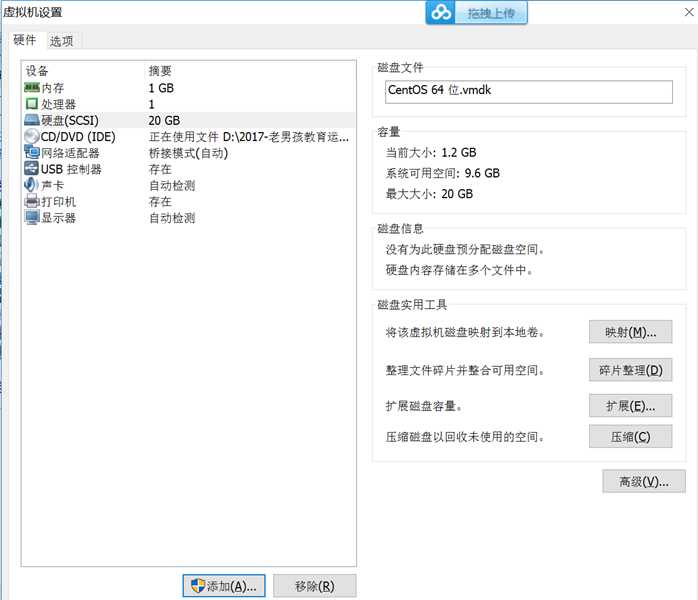Image resolution: width=698 pixels, height=600 pixels.
Task: Select the USB 控制器 row label
Action: tap(71, 169)
